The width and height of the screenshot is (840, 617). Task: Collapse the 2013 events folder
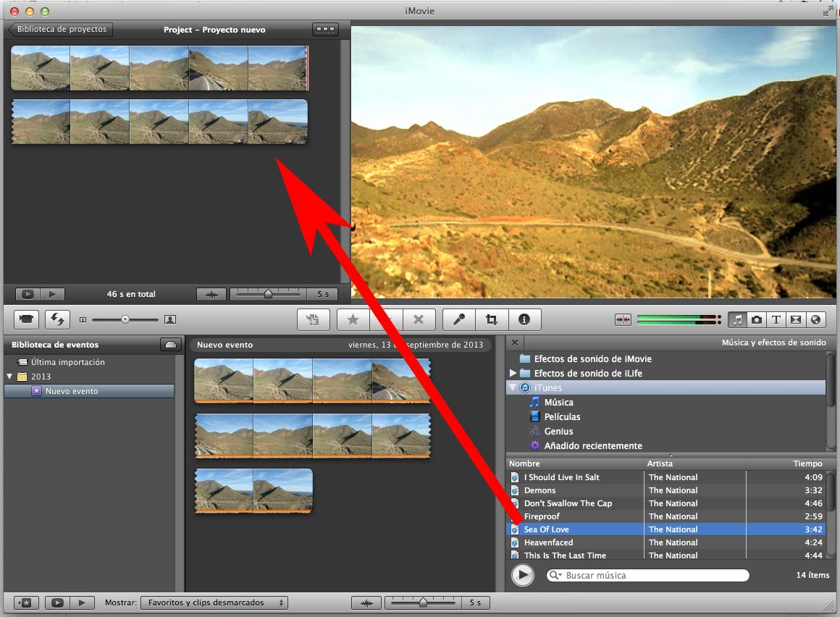(x=10, y=377)
